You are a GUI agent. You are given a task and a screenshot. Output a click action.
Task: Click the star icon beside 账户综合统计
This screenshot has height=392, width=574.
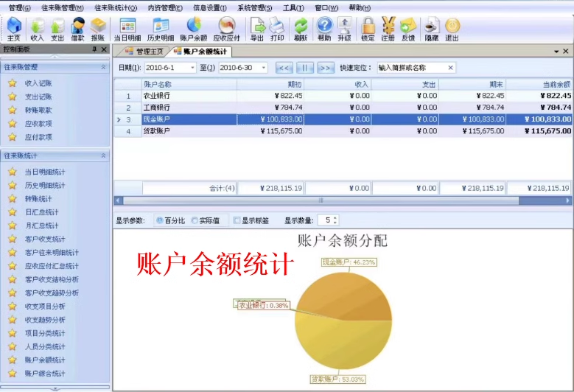[x=13, y=374]
